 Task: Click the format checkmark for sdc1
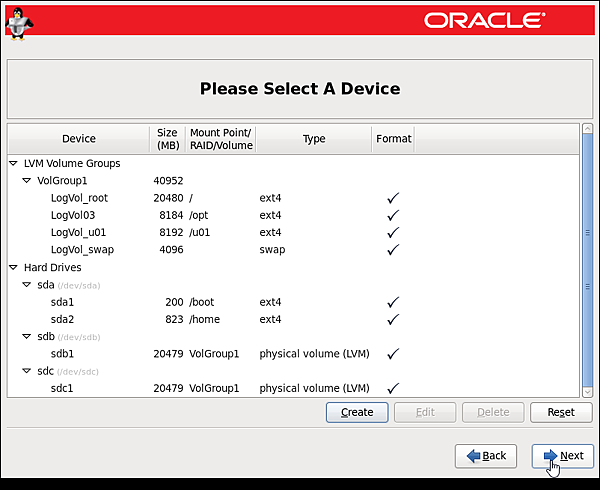[x=393, y=388]
